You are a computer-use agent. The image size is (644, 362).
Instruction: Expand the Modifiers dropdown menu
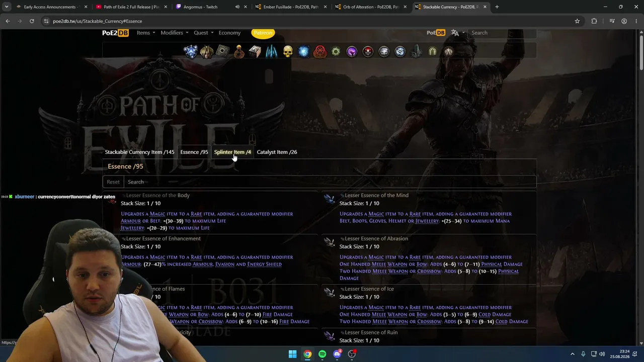point(175,33)
